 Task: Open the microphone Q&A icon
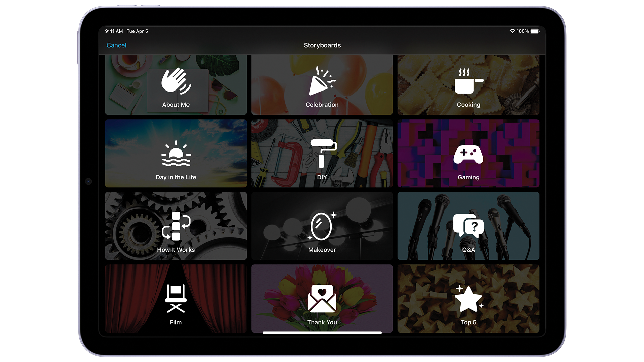pyautogui.click(x=468, y=226)
